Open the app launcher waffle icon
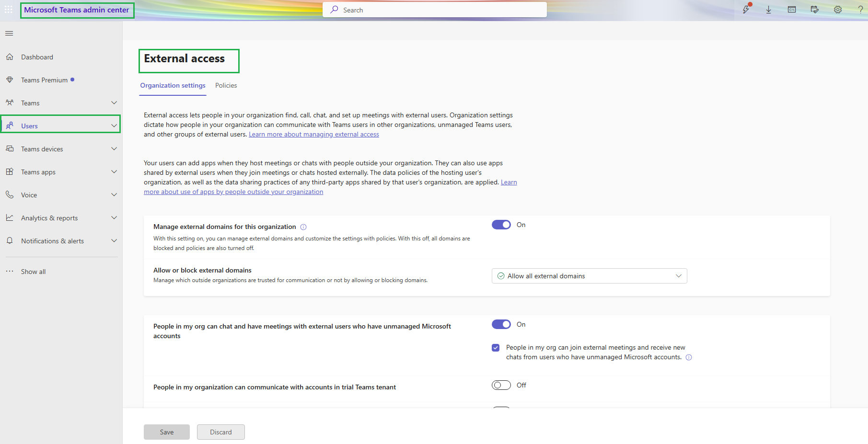The height and width of the screenshot is (444, 868). point(9,10)
